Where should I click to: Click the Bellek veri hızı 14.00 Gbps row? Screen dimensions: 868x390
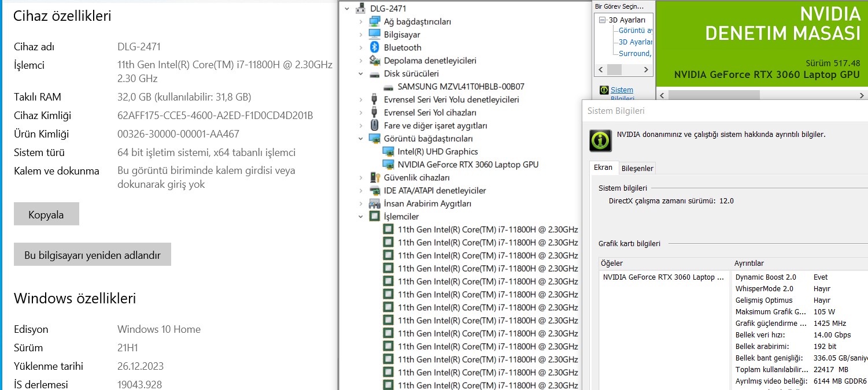800,335
